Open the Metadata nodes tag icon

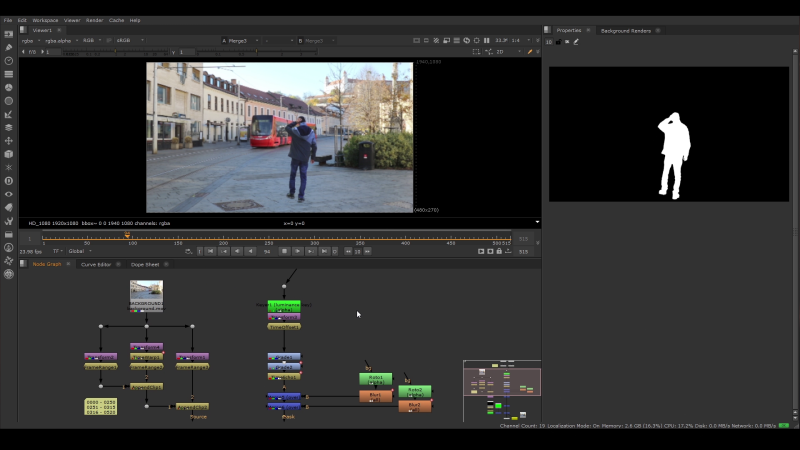9,208
